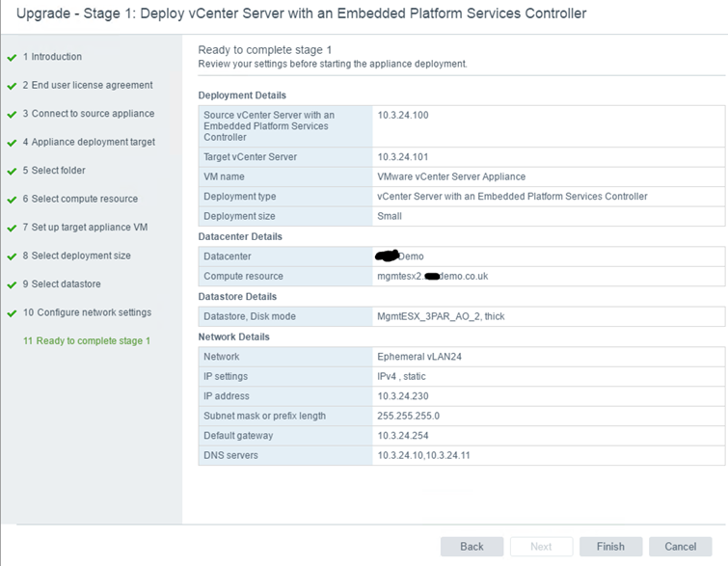Click the VM name label cell
728x566 pixels.
pos(285,176)
